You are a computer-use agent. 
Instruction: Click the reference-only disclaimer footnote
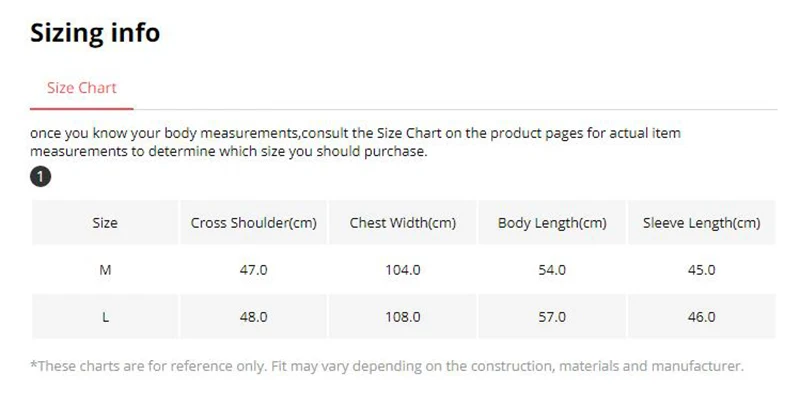click(x=387, y=367)
